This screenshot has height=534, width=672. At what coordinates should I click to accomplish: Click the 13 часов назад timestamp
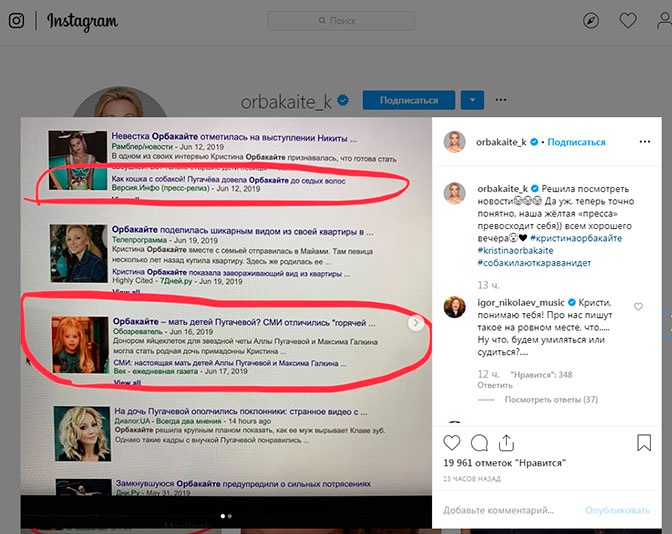click(472, 479)
